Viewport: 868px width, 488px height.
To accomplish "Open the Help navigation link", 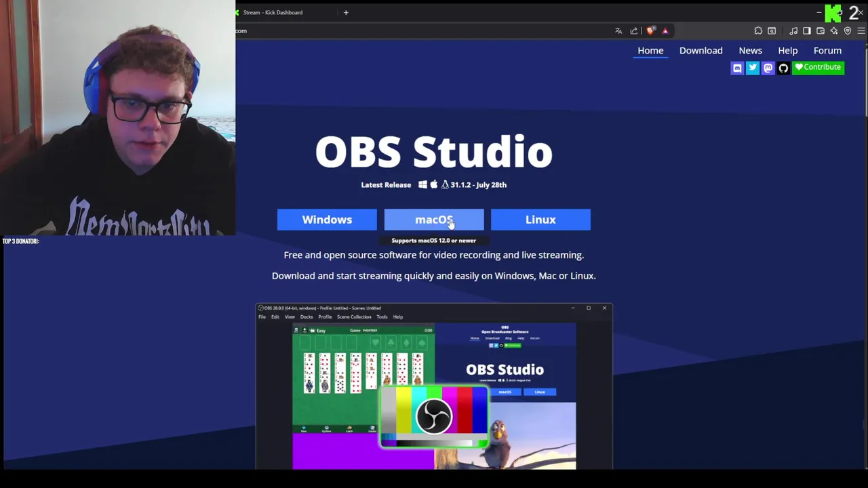I will pyautogui.click(x=787, y=50).
